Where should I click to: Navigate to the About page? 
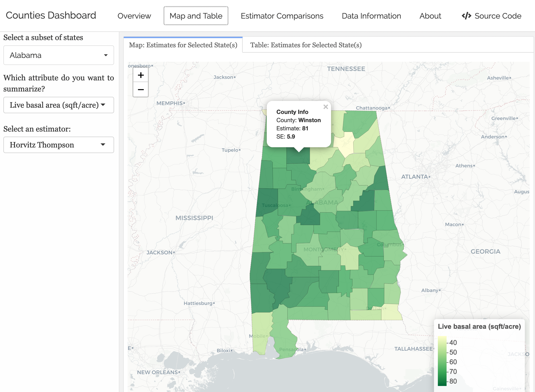[x=430, y=16]
